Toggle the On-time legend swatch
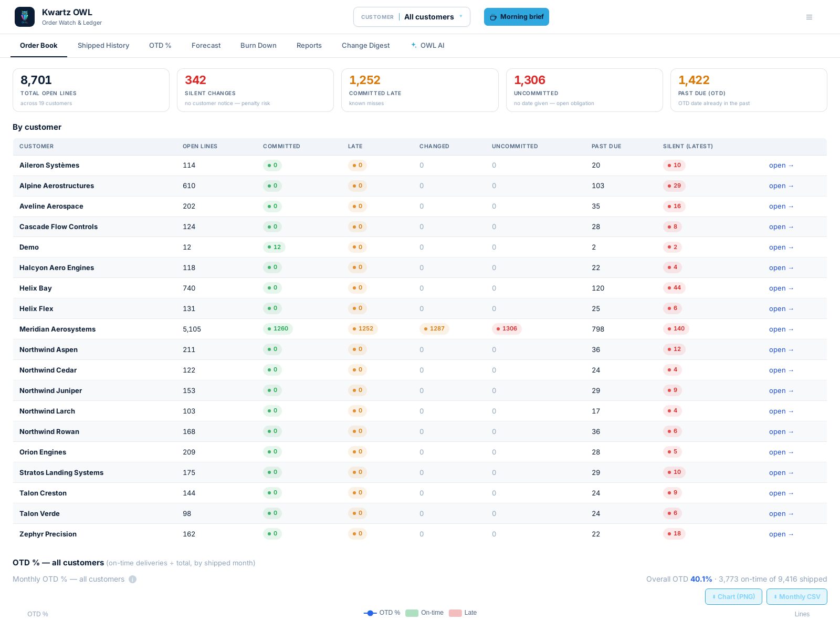This screenshot has width=840, height=620. point(412,613)
